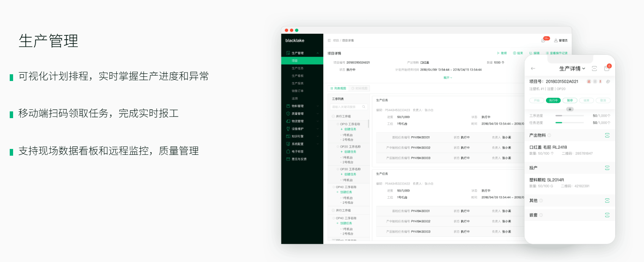Click the back arrow in mobile 生产详情 header
Image resolution: width=644 pixels, height=262 pixels.
[x=533, y=68]
